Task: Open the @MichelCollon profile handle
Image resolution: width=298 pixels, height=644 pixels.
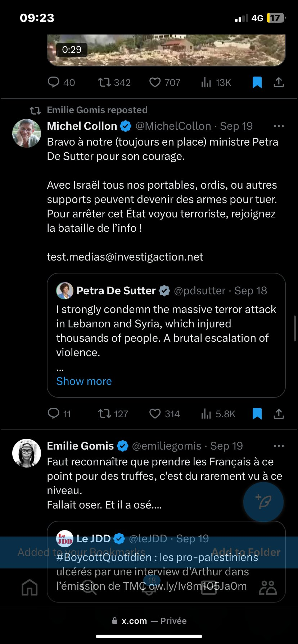Action: pyautogui.click(x=173, y=126)
